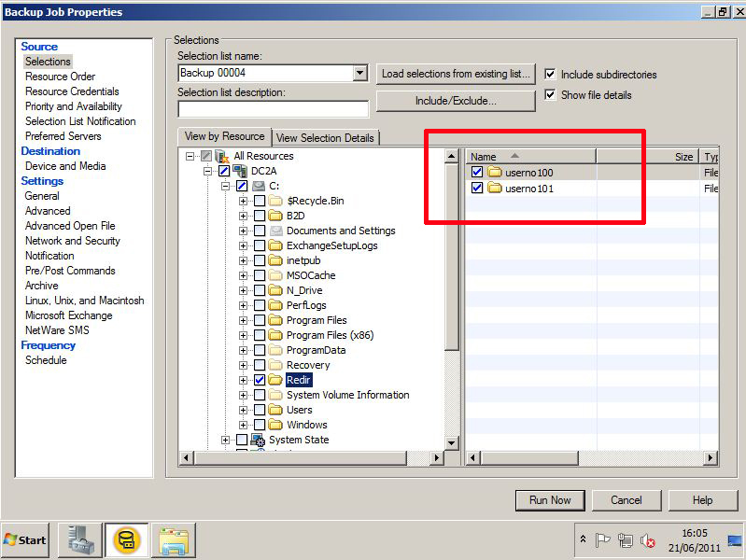Click the tree view vertical scrollbar thumb

coord(451,257)
